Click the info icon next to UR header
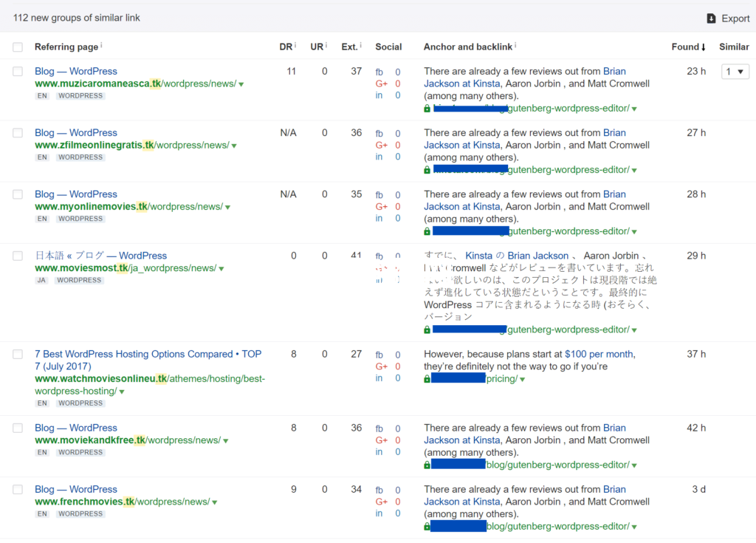This screenshot has width=756, height=543. (x=326, y=45)
